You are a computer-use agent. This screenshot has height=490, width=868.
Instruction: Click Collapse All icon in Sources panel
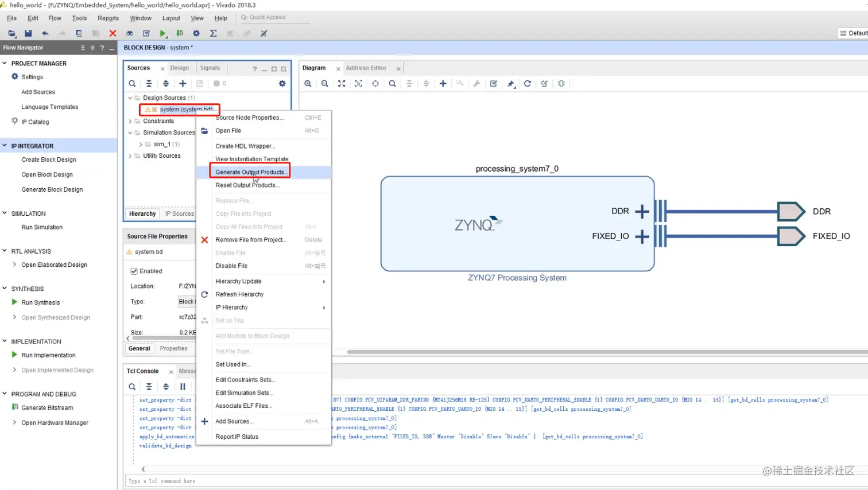coord(149,84)
